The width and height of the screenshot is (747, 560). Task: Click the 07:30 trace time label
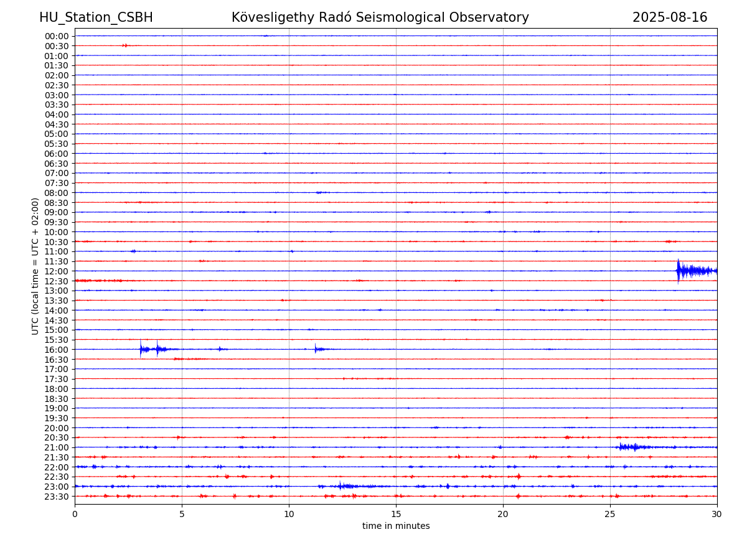pyautogui.click(x=57, y=183)
